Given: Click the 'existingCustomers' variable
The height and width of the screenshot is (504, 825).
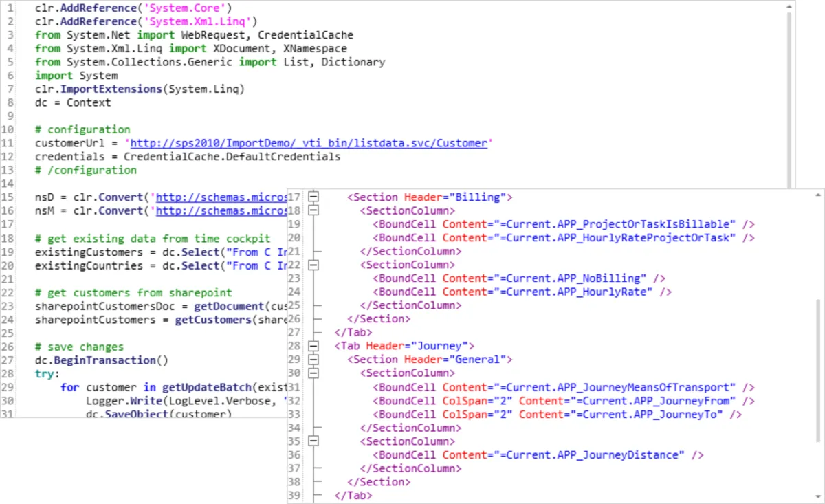Looking at the screenshot, I should point(89,252).
